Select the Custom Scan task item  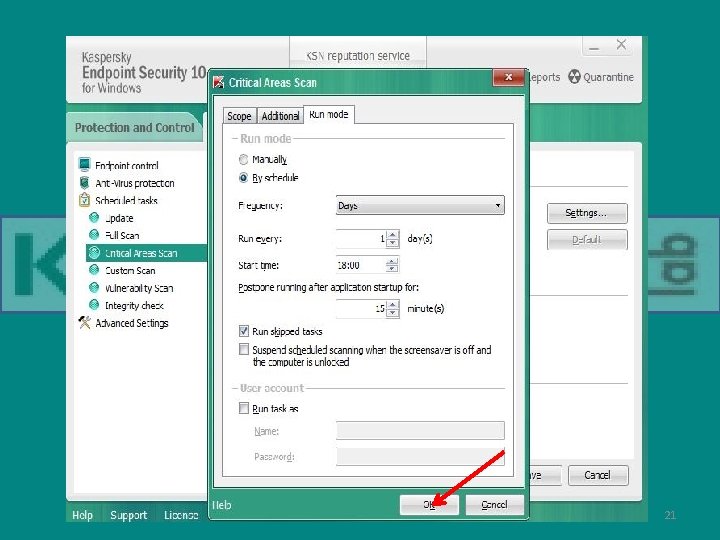[x=130, y=270]
